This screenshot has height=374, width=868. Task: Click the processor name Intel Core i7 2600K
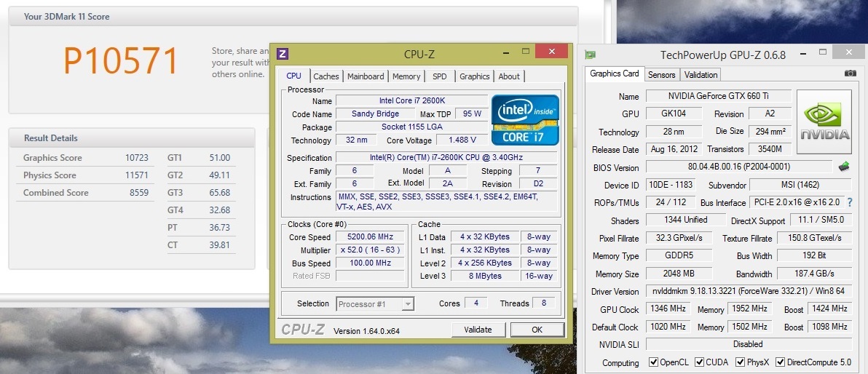click(x=412, y=100)
